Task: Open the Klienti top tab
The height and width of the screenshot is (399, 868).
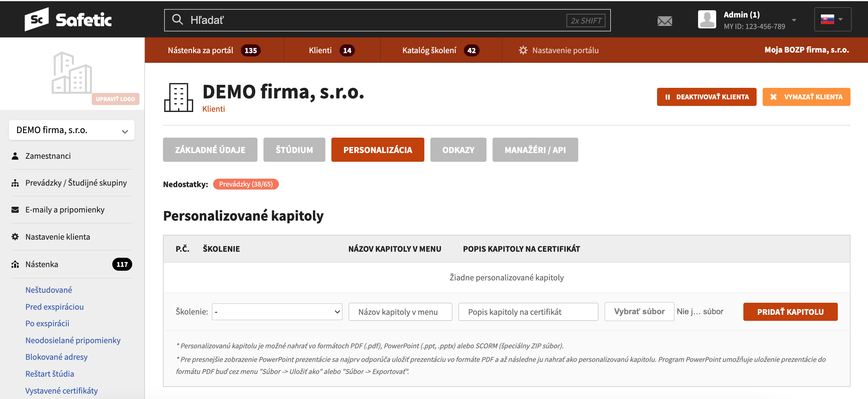Action: click(x=332, y=50)
